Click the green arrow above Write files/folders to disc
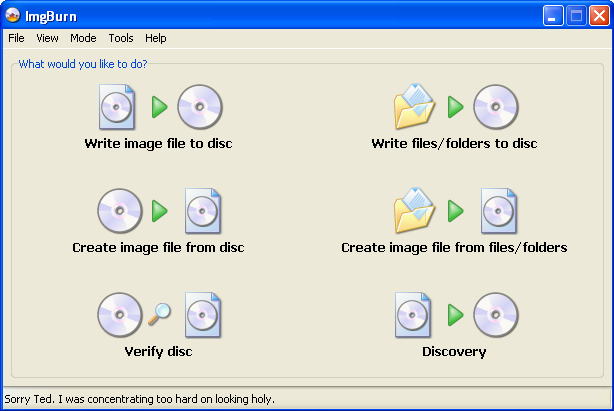 (x=455, y=106)
